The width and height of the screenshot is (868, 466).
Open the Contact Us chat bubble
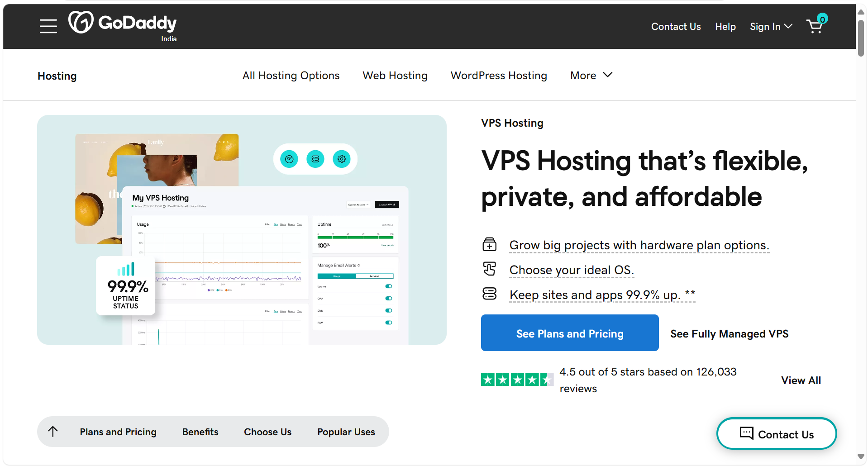776,433
